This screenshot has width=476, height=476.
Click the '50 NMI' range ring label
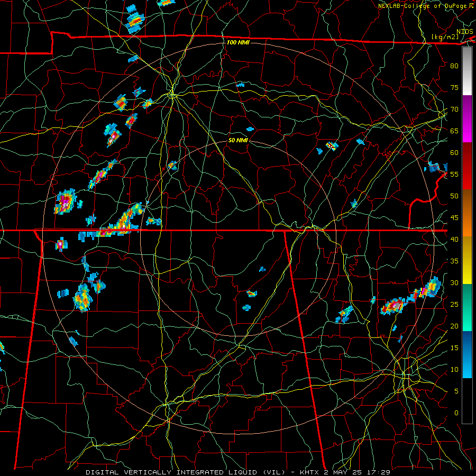coord(238,140)
